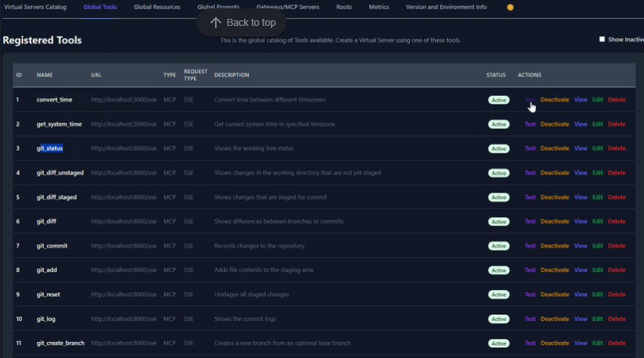This screenshot has width=644, height=358.
Task: Deactivate the git_diff_unstaged tool
Action: (554, 173)
